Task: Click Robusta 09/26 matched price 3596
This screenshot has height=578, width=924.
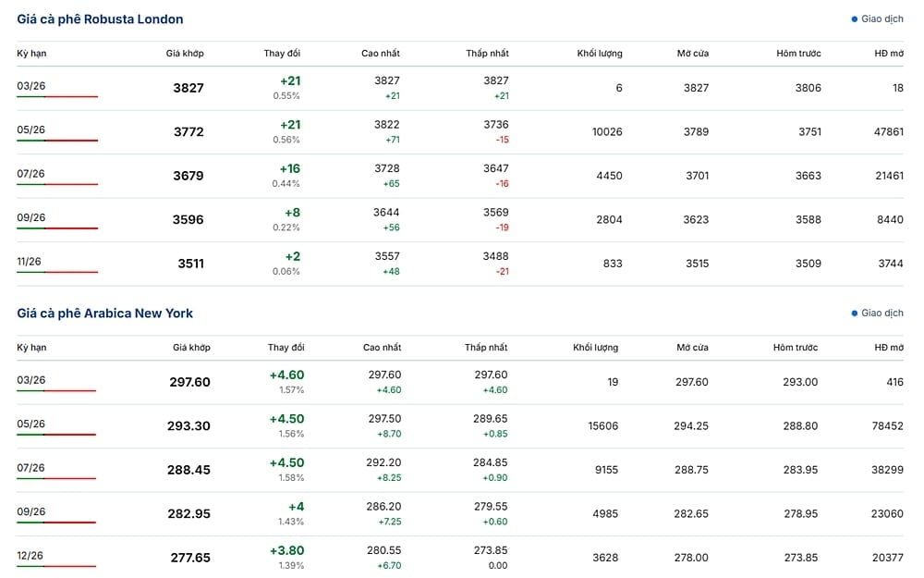Action: coord(188,220)
